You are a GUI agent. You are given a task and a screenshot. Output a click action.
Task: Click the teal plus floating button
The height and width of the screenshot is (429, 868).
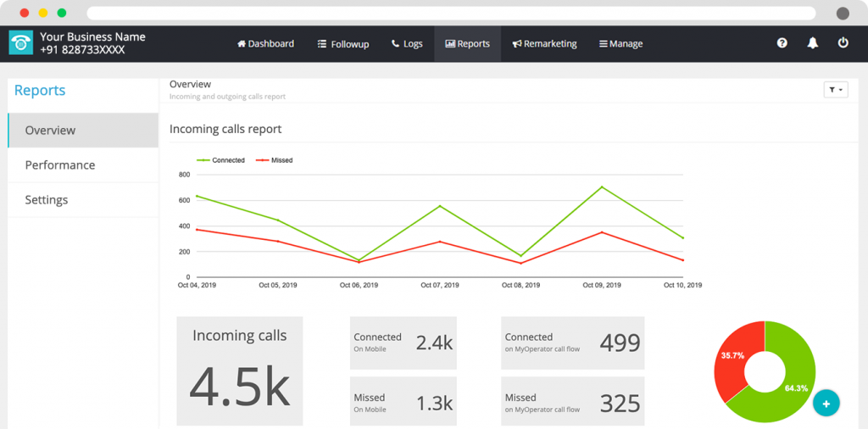tap(826, 404)
